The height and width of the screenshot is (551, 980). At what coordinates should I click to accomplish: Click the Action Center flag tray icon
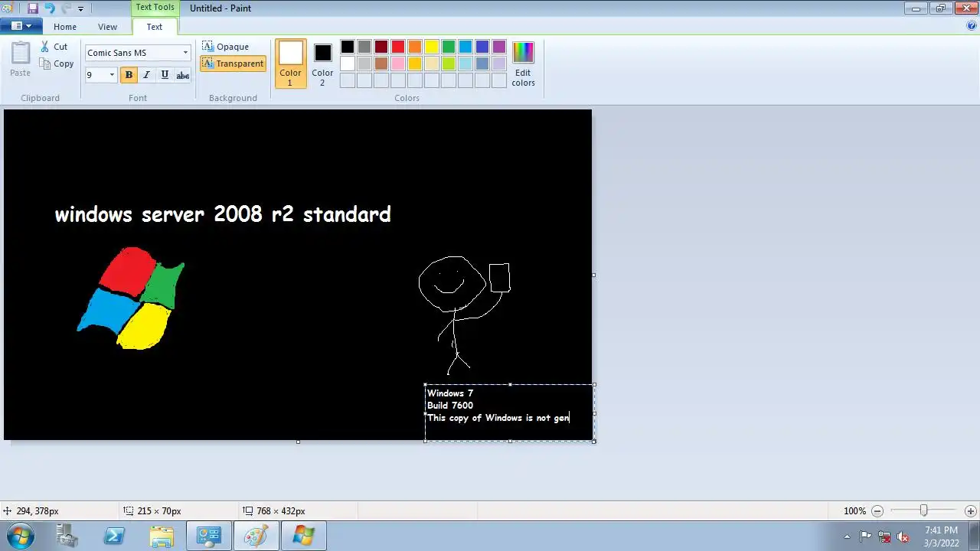click(x=865, y=536)
